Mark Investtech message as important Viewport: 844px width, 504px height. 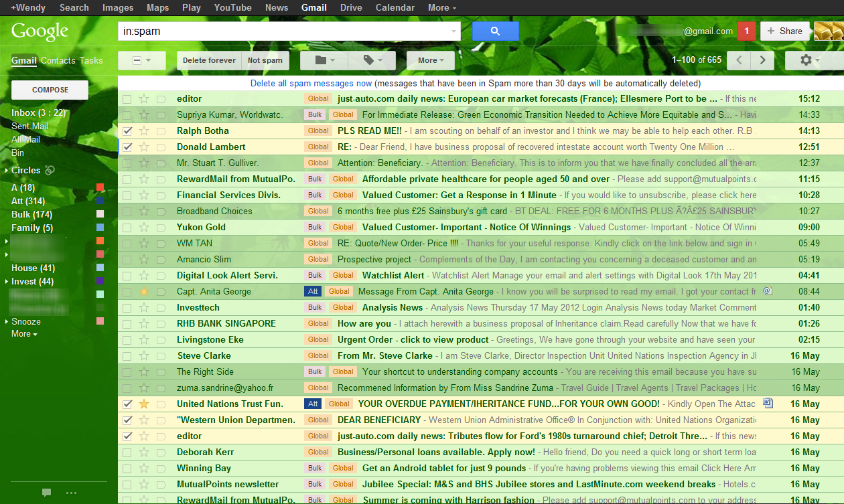click(161, 307)
